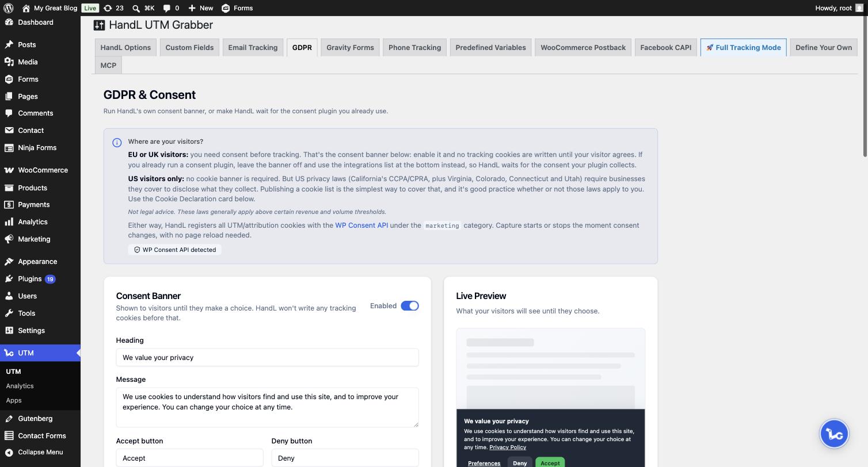Click the Analytics bar chart icon
Screen dimensions: 868x467
coord(9,222)
